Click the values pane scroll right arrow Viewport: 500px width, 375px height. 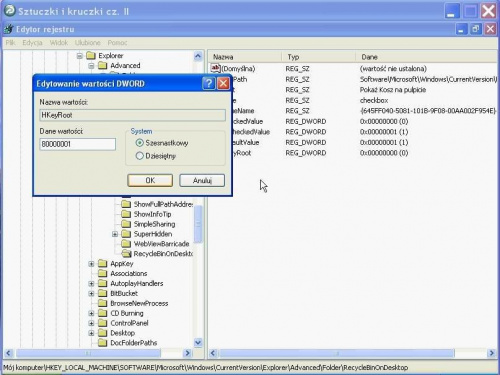[x=491, y=353]
